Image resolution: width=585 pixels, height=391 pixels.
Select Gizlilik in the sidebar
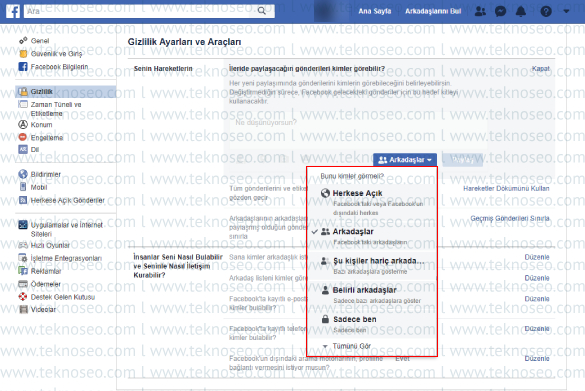[66, 91]
